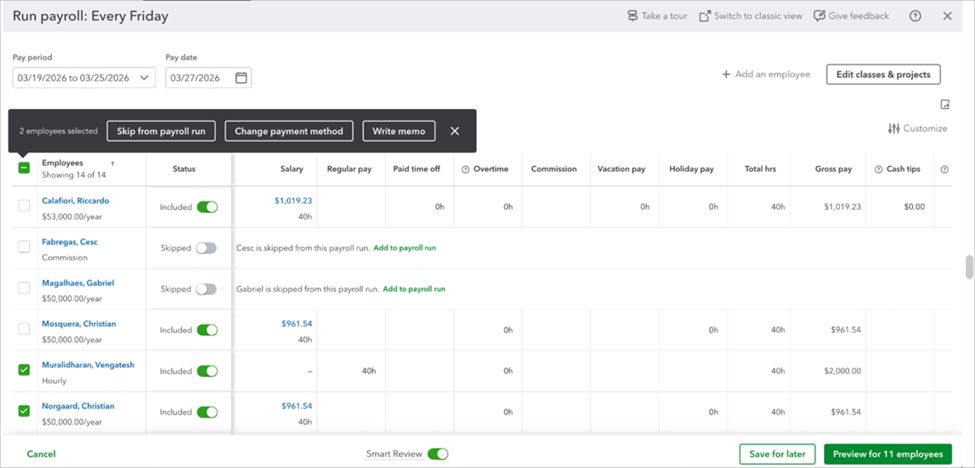
Task: Click the expand table icon above Customize
Action: 944,105
